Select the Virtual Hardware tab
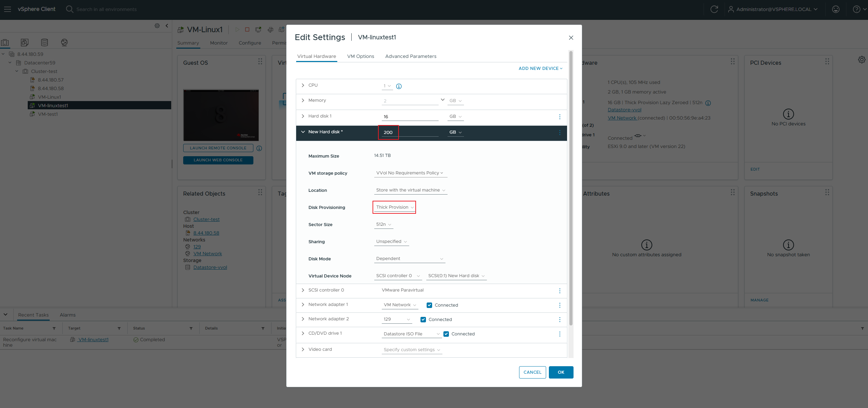Screen dimensions: 868x408 [x=316, y=57]
